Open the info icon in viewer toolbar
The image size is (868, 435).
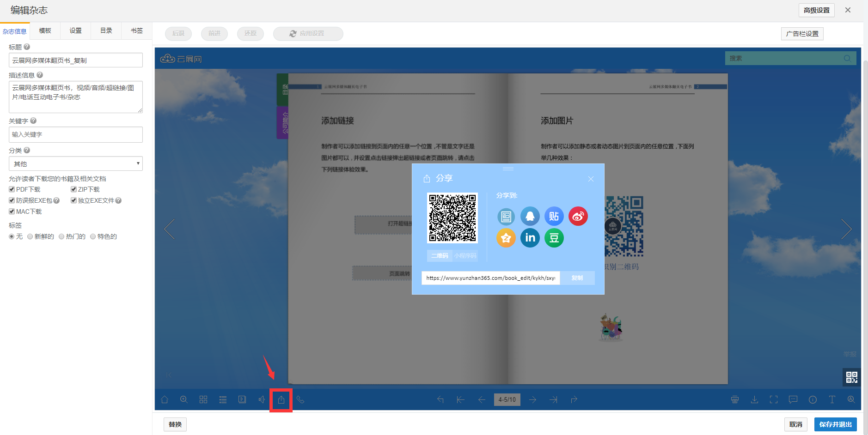pyautogui.click(x=813, y=400)
